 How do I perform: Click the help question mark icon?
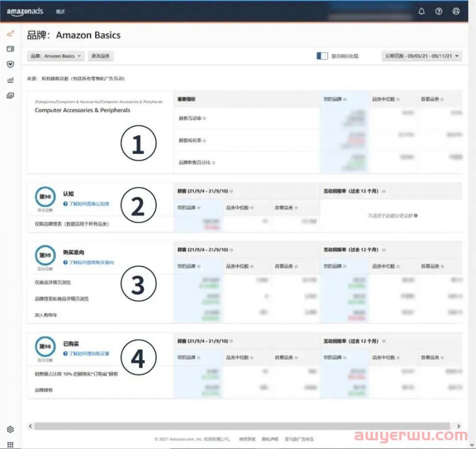click(439, 11)
